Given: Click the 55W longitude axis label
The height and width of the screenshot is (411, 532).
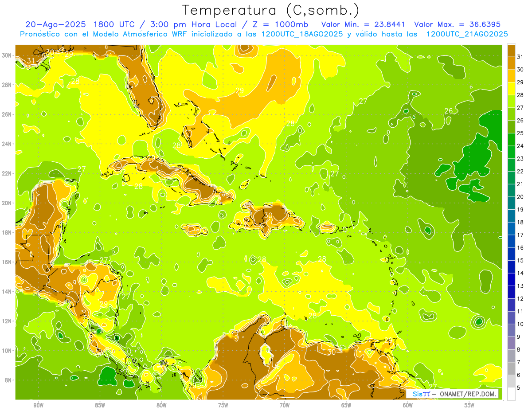Looking at the screenshot, I should (469, 405).
